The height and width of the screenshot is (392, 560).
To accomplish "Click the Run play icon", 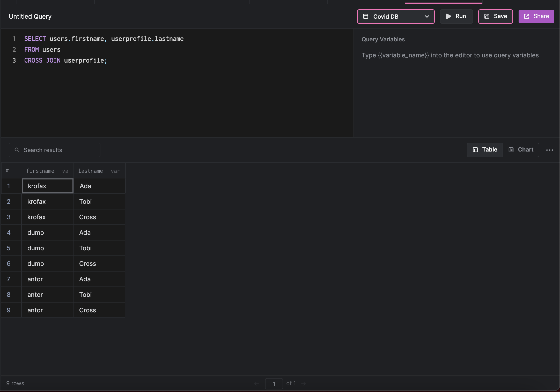I will pos(448,16).
